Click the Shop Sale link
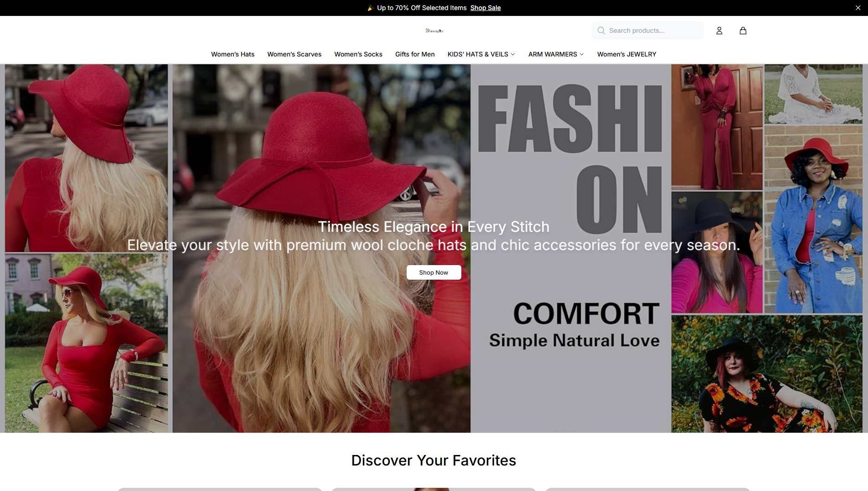This screenshot has width=868, height=491. pyautogui.click(x=486, y=8)
